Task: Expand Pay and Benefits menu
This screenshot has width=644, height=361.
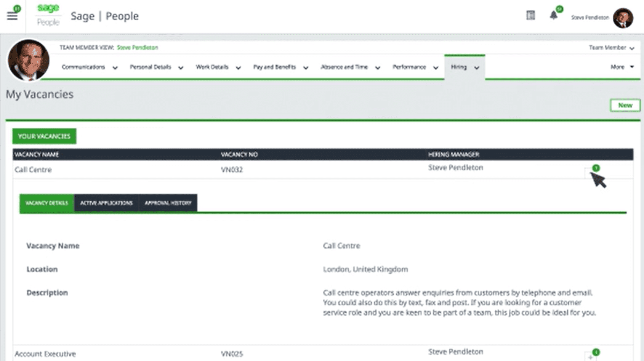Action: point(280,67)
